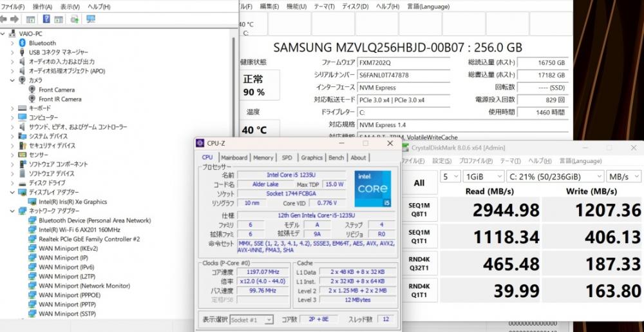The image size is (644, 332).
Task: Open the 1GiB test size dropdown
Action: 483,176
